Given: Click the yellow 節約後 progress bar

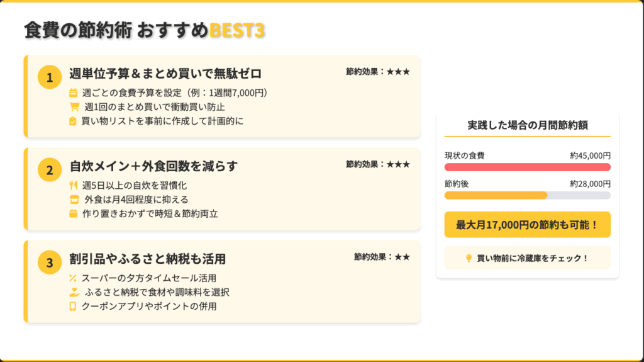Looking at the screenshot, I should tap(496, 196).
